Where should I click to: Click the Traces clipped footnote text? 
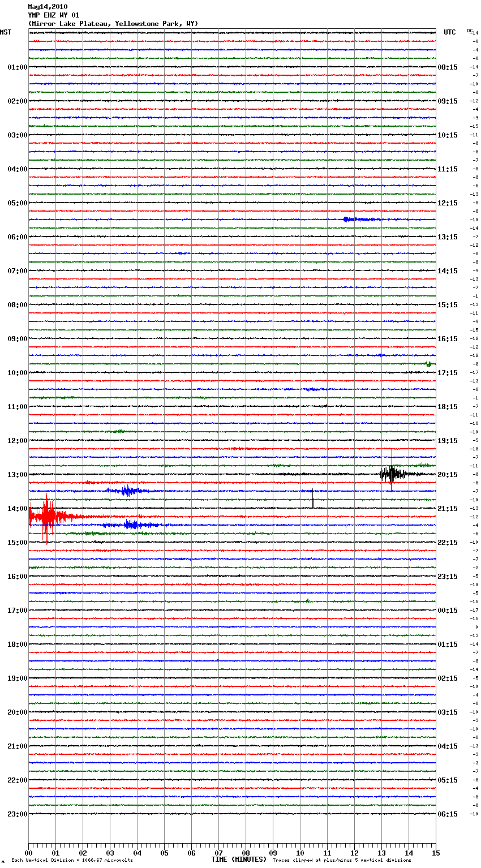click(342, 861)
